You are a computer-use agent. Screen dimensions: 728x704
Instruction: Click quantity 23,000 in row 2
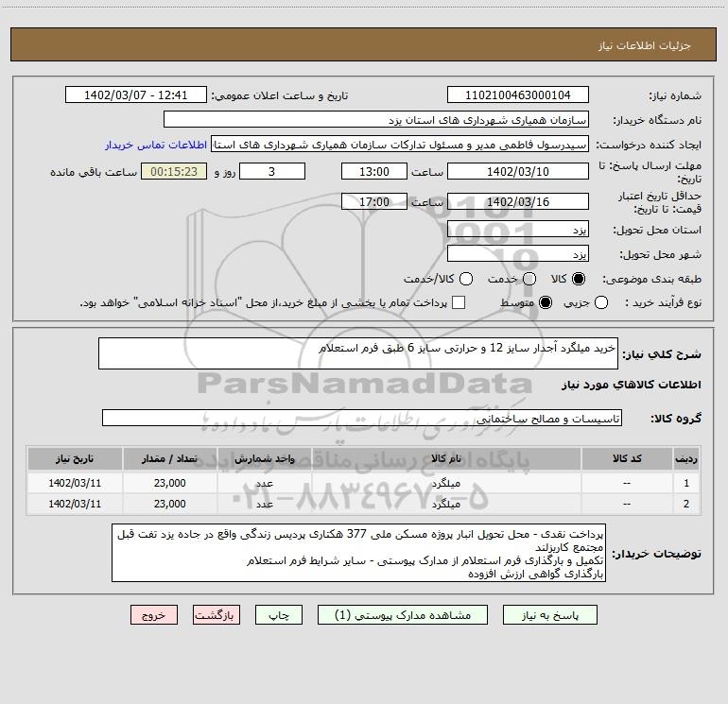170,504
